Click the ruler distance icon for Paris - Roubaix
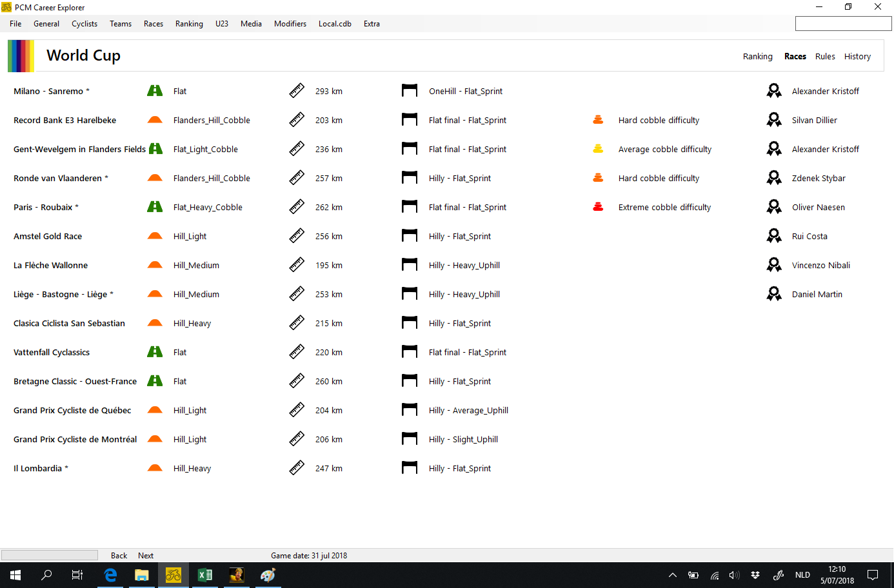The width and height of the screenshot is (894, 588). (x=297, y=207)
